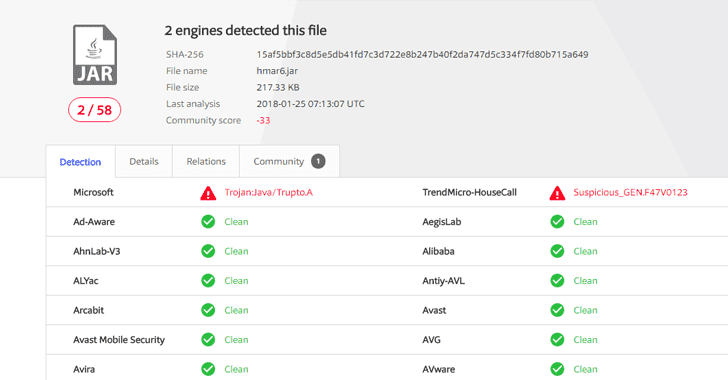Screen dimensions: 728x380
Task: Click the SHA-256 field label
Action: coord(185,54)
